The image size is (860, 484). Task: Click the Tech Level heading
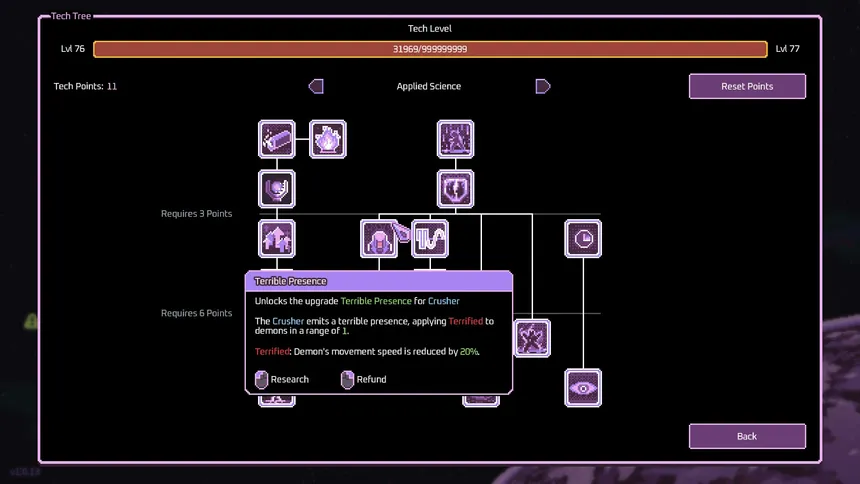click(430, 29)
